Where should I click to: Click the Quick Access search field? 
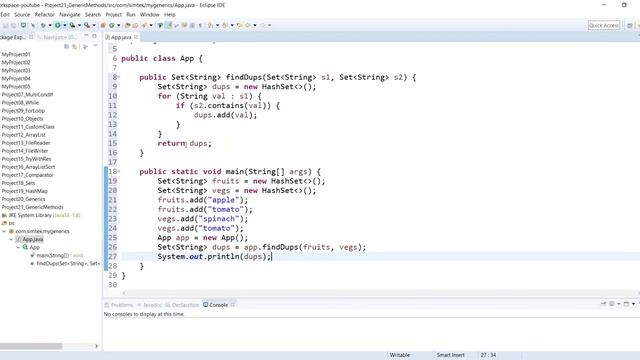[x=604, y=25]
